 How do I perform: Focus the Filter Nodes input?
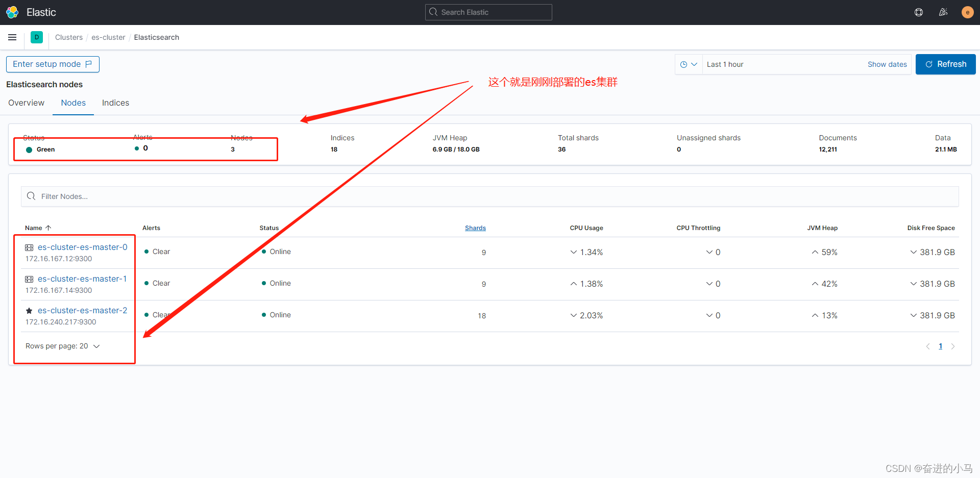tap(489, 196)
